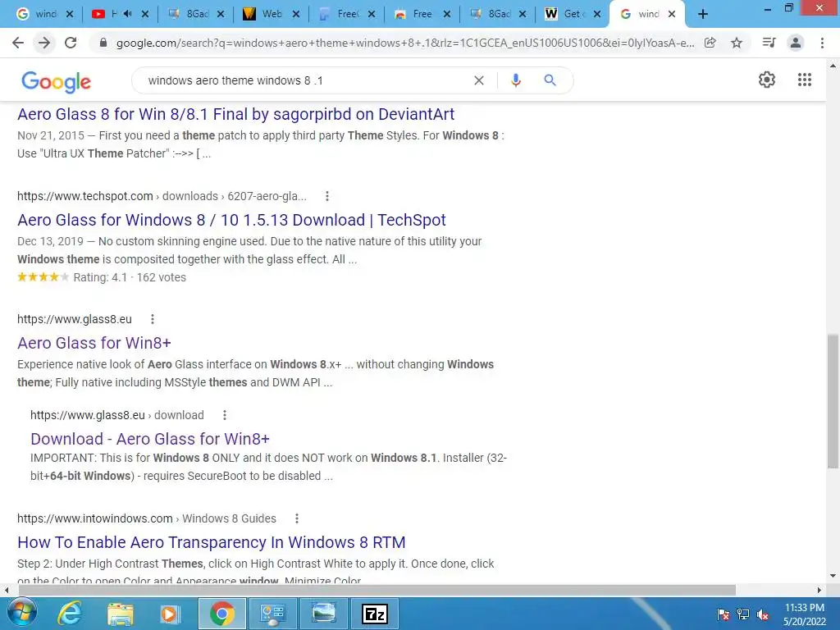The image size is (840, 630).
Task: Start a voice search with microphone
Action: point(515,80)
